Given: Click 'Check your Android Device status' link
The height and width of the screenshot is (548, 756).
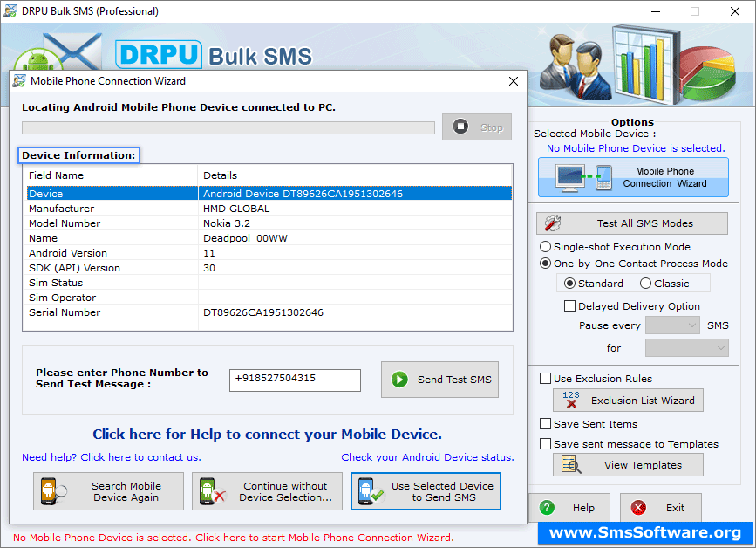Looking at the screenshot, I should (427, 457).
